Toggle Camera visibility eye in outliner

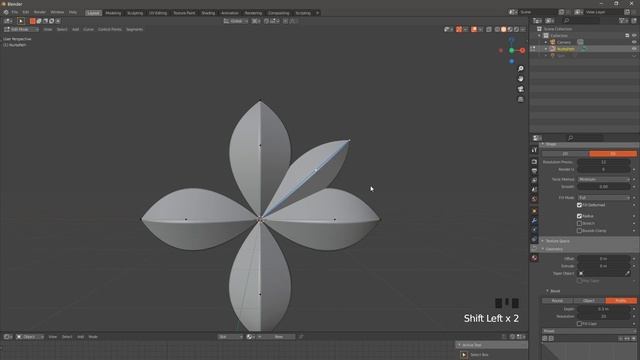[x=634, y=42]
